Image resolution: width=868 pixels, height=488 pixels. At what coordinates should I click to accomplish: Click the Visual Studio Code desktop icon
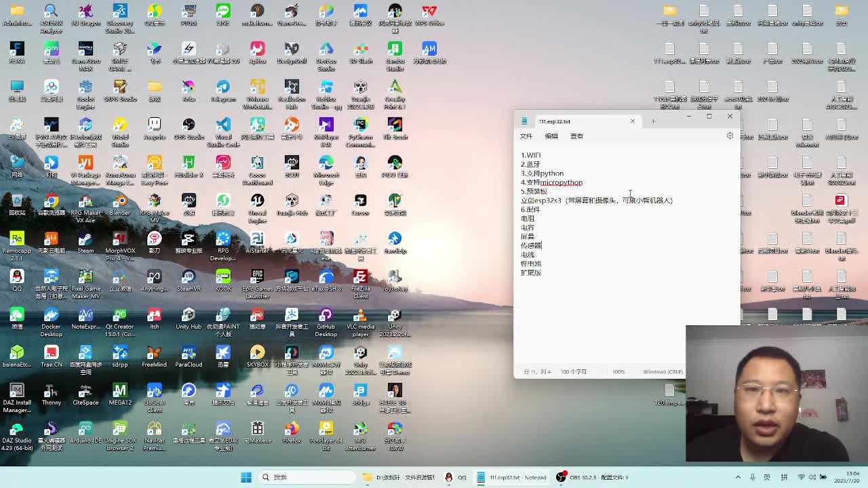point(223,127)
